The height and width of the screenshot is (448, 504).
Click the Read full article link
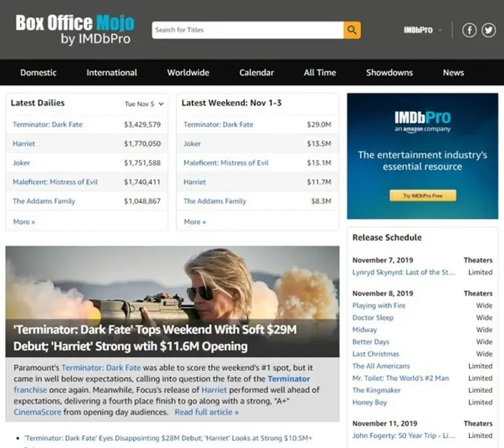(x=207, y=412)
